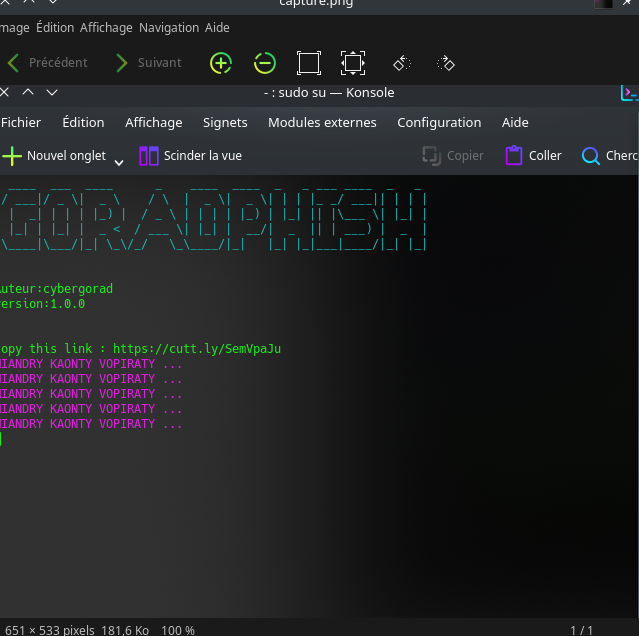This screenshot has height=636, width=639.
Task: Click the 100 % zoom level indicator
Action: [178, 630]
